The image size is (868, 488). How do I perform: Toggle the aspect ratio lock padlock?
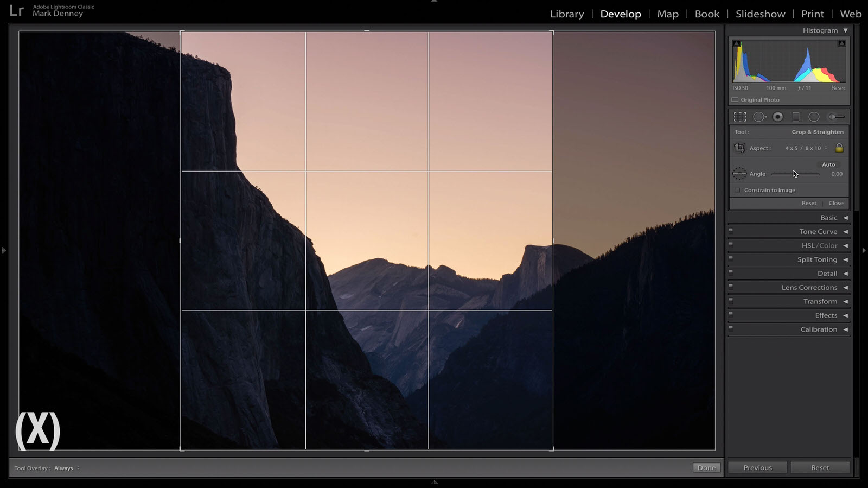click(839, 148)
